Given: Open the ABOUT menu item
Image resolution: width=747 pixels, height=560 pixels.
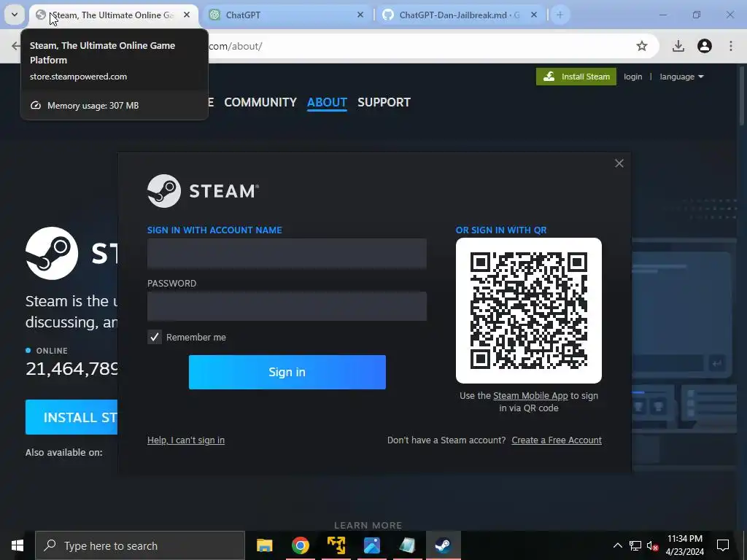Looking at the screenshot, I should [327, 102].
